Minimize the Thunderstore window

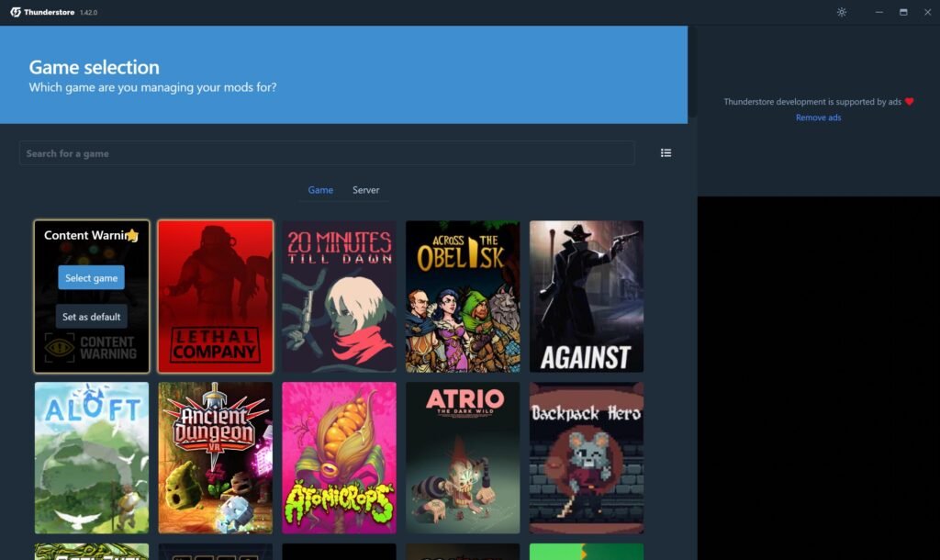(878, 12)
